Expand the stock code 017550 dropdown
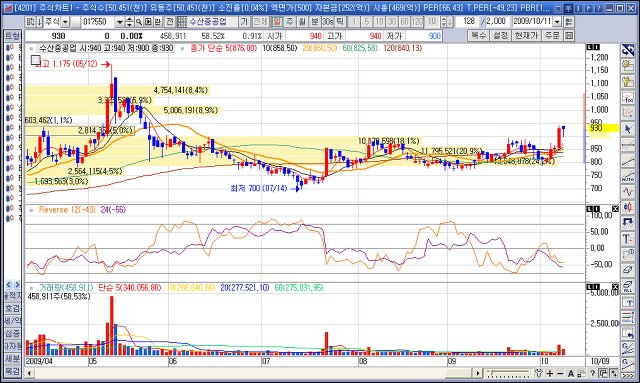 click(x=120, y=22)
